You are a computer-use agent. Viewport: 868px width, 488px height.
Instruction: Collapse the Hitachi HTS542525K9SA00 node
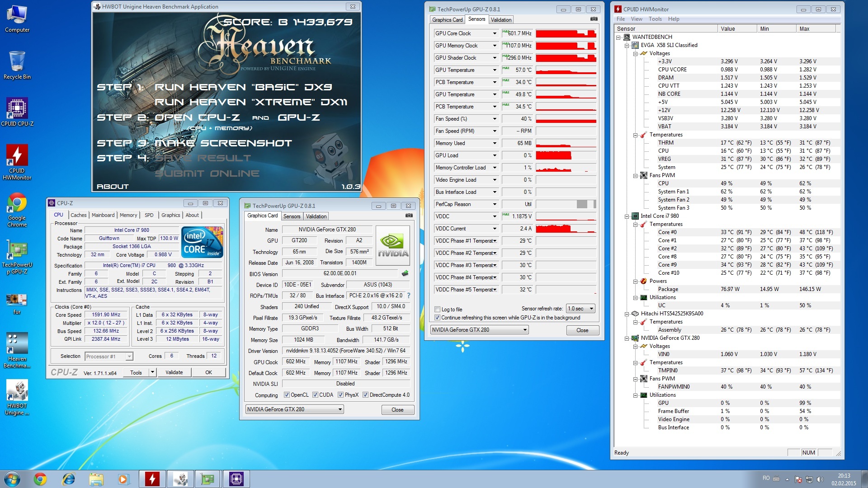pyautogui.click(x=627, y=314)
